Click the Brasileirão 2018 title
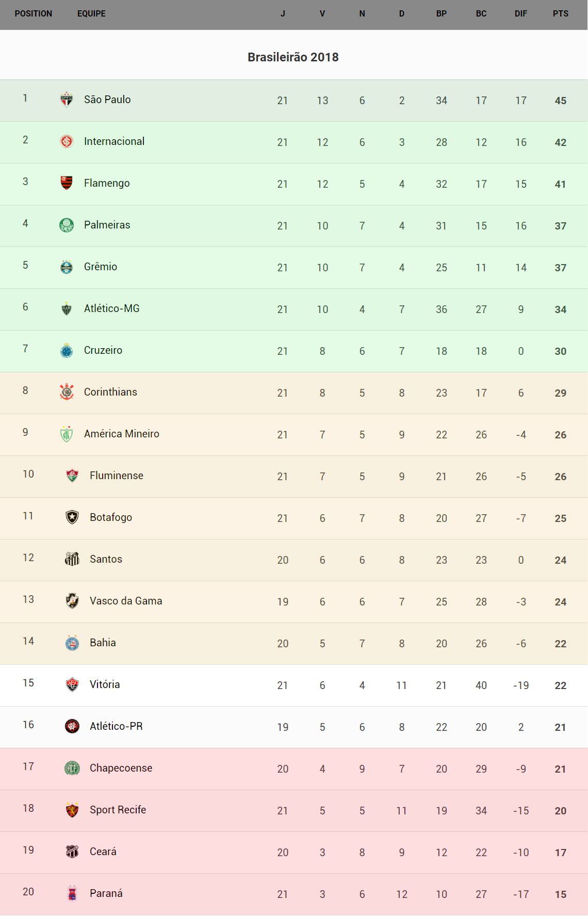The width and height of the screenshot is (588, 916). (293, 57)
